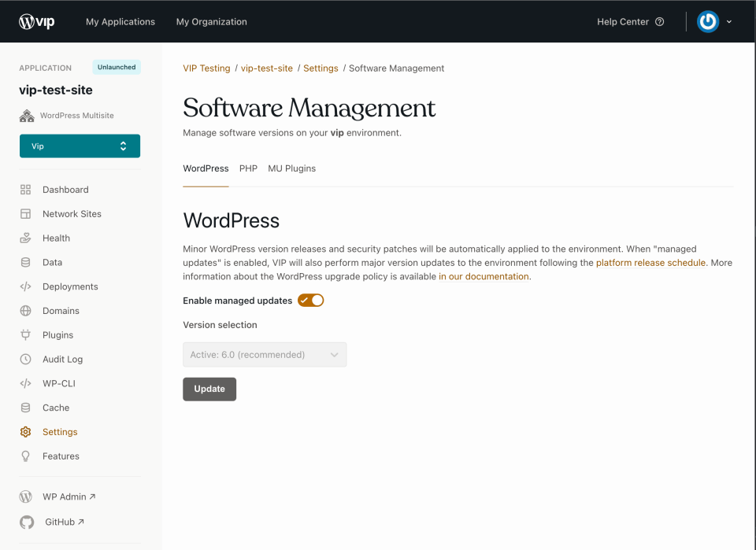Click the Software Management heading
The width and height of the screenshot is (756, 550).
click(x=309, y=108)
